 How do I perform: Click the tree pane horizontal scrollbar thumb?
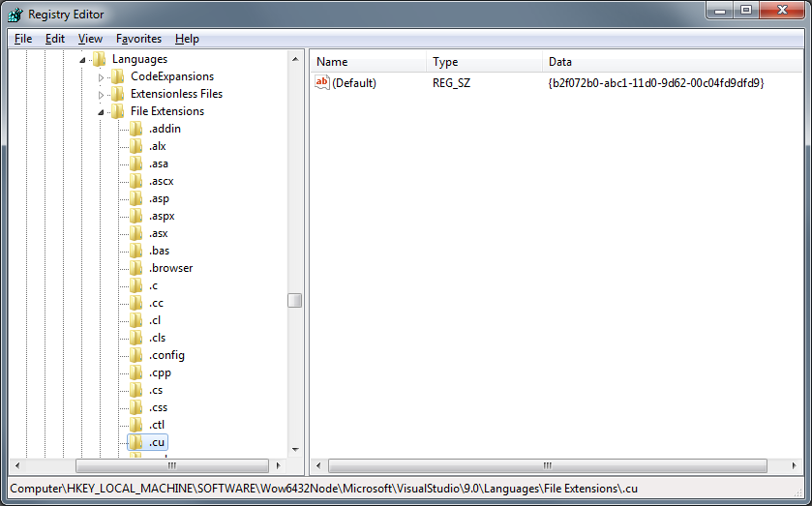[172, 465]
